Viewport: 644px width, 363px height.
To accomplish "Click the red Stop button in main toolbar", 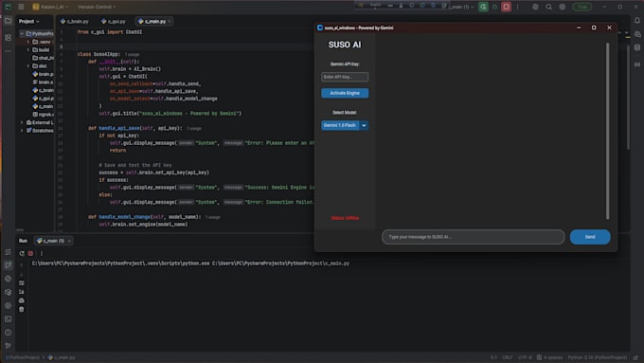I will click(x=506, y=7).
